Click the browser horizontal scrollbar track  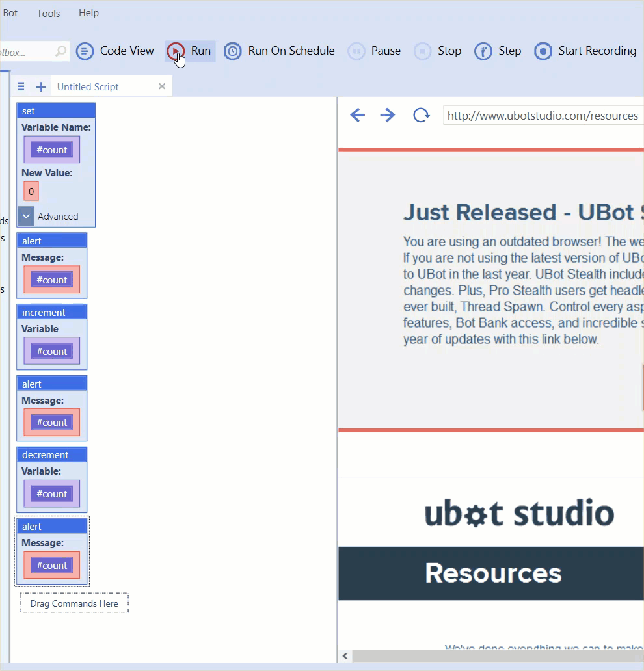[x=498, y=656]
